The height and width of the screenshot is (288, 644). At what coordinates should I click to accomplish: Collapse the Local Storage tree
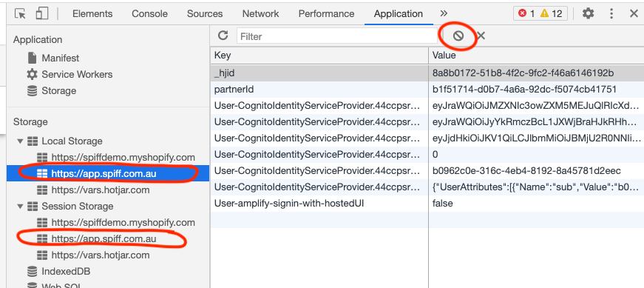pyautogui.click(x=20, y=141)
